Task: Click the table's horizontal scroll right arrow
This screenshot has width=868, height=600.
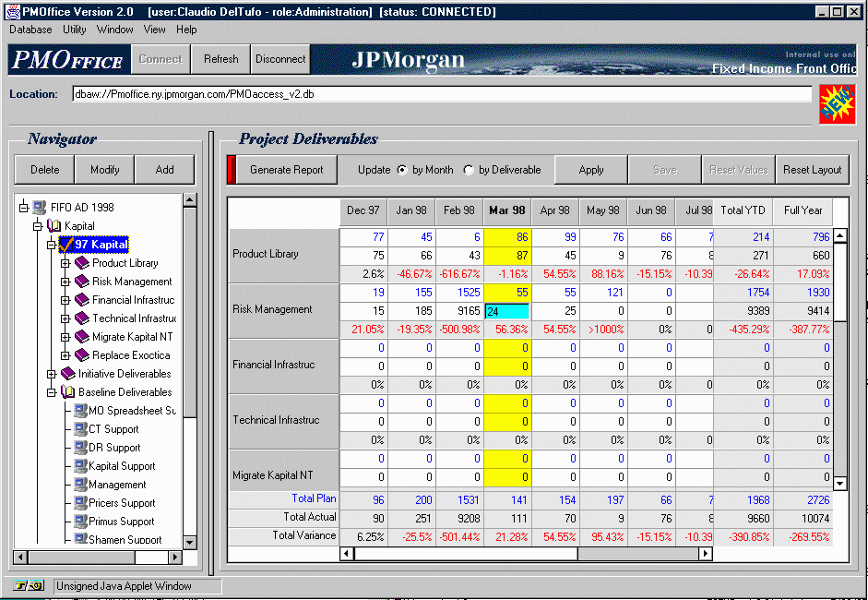Action: coord(706,553)
